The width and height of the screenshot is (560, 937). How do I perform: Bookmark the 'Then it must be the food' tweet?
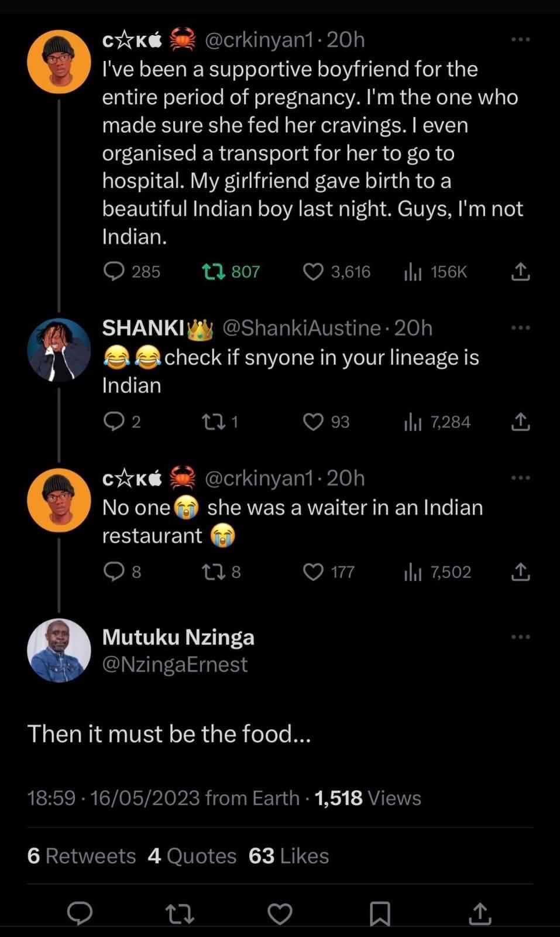[380, 913]
